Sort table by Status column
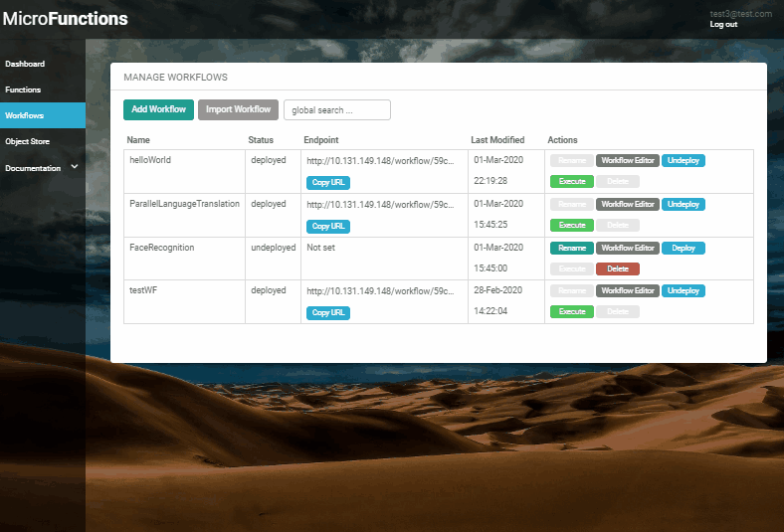Image resolution: width=784 pixels, height=532 pixels. (261, 140)
